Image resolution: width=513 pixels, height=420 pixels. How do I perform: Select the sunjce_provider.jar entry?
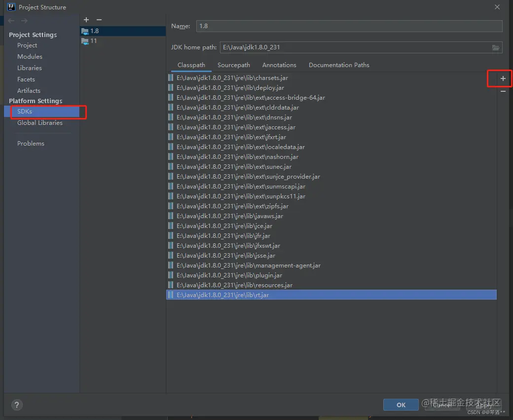pos(331,177)
